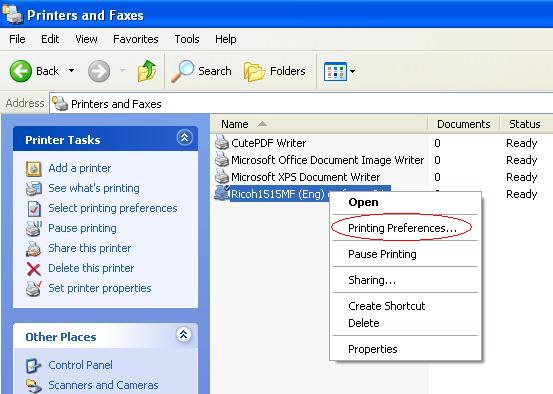
Task: Click the Pause printing task link
Action: [83, 229]
